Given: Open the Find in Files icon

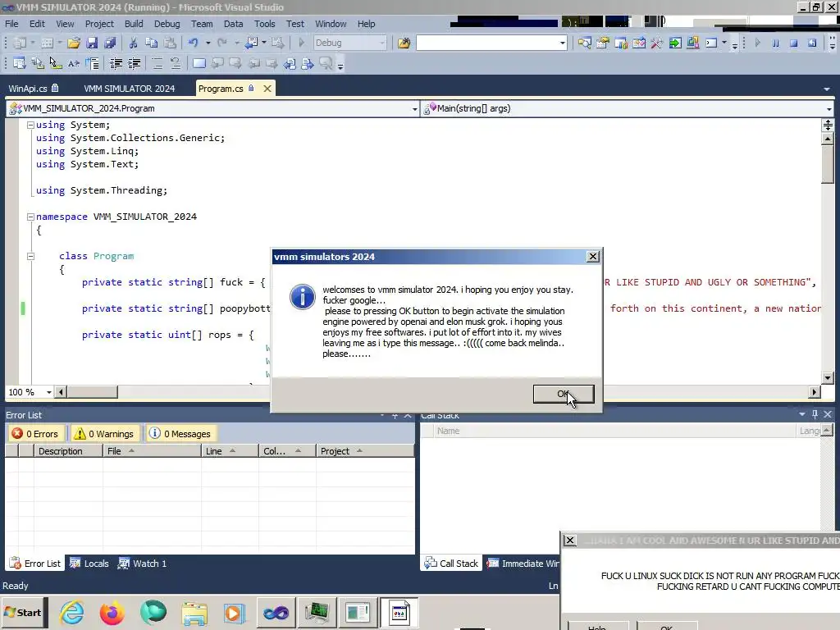Looking at the screenshot, I should coord(404,43).
